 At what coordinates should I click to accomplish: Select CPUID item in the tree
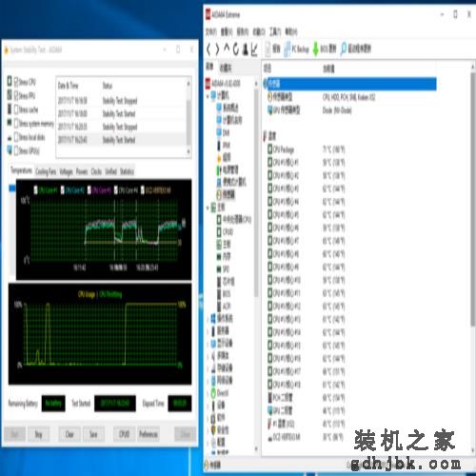[226, 232]
